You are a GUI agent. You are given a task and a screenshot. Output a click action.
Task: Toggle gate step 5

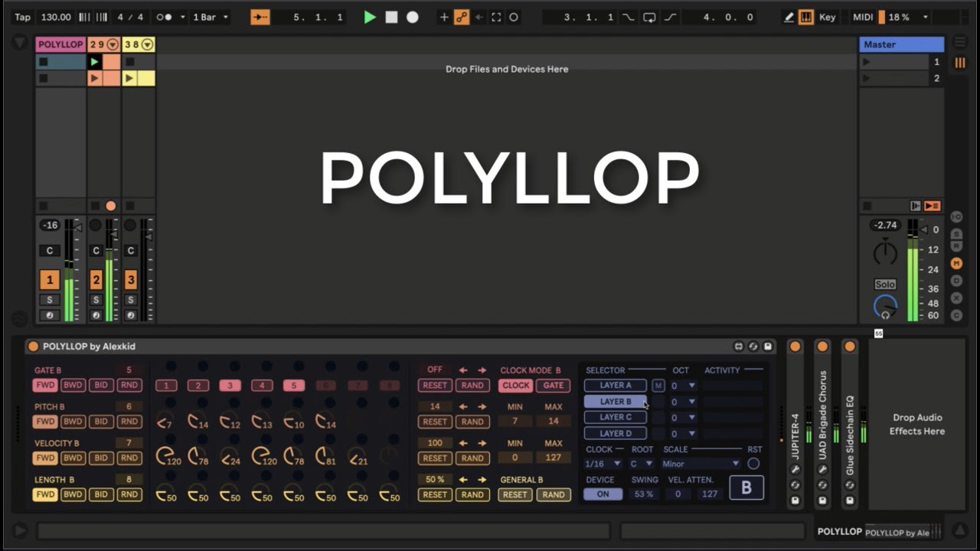[x=294, y=386]
